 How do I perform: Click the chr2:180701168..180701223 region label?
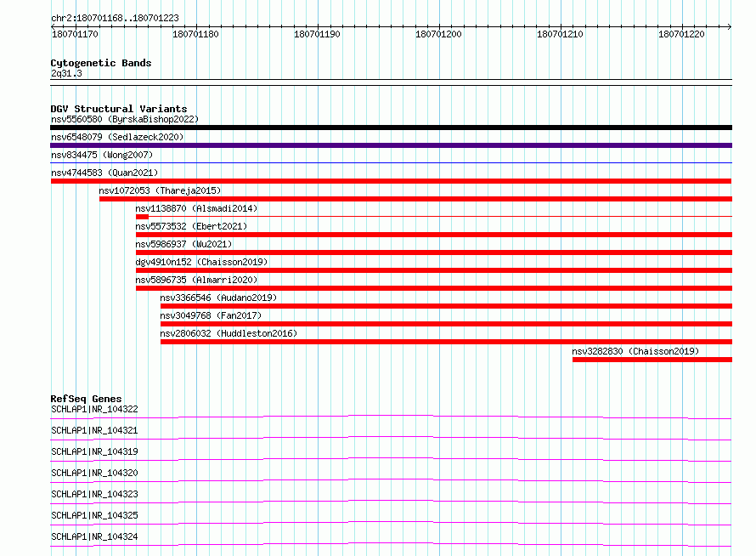[x=115, y=18]
